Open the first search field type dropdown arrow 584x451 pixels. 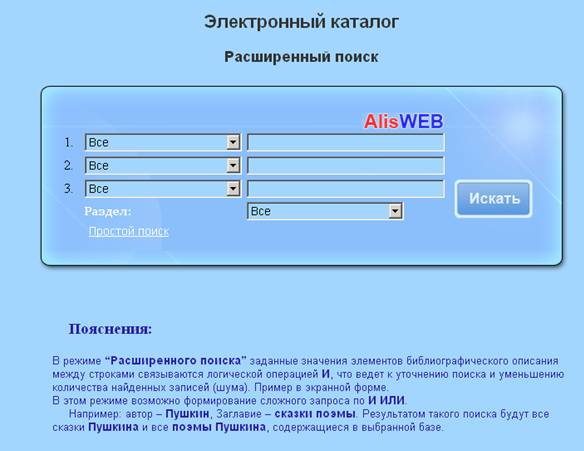(x=233, y=142)
